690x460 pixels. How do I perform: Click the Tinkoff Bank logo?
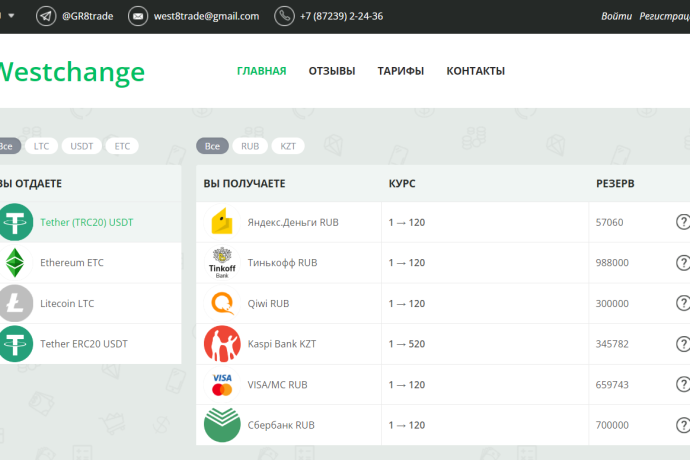tap(222, 263)
